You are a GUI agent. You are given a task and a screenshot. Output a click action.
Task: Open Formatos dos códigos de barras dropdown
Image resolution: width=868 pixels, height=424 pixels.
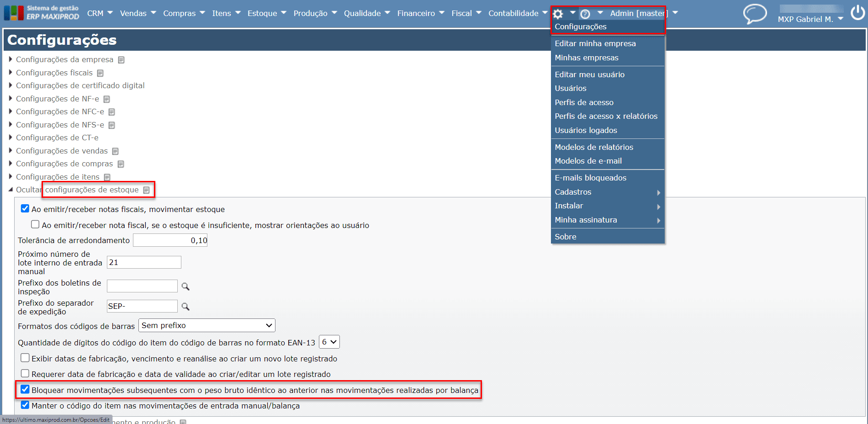(207, 325)
